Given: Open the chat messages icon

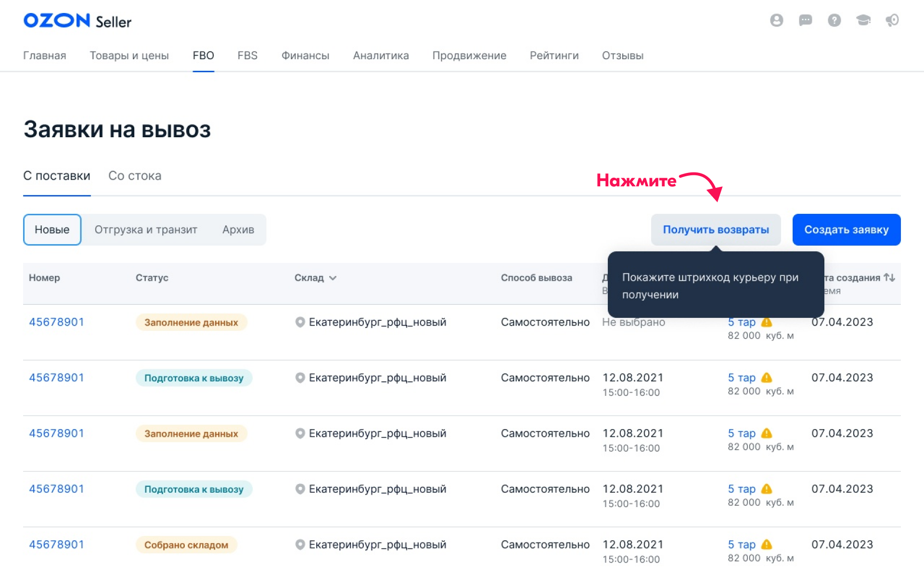Looking at the screenshot, I should point(805,20).
